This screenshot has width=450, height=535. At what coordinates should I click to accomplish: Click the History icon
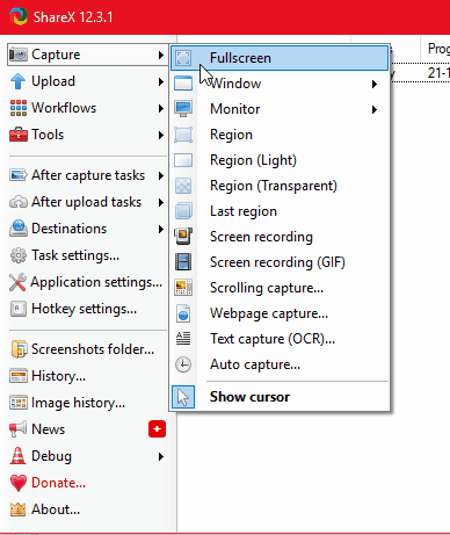point(18,376)
